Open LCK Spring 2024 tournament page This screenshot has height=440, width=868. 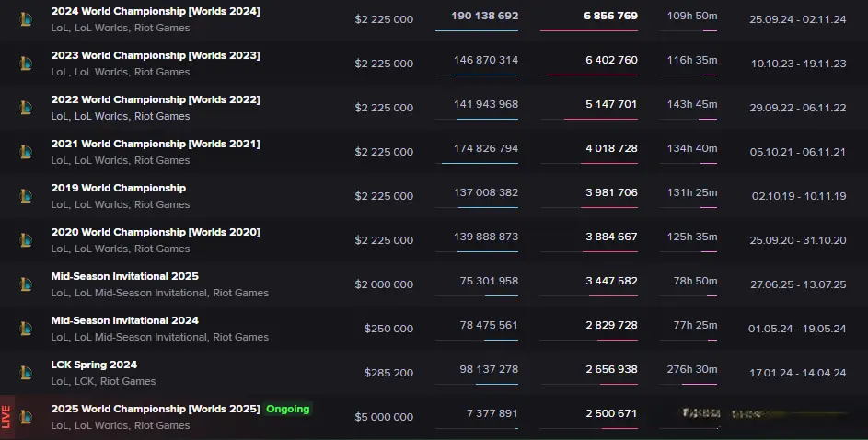(x=94, y=365)
